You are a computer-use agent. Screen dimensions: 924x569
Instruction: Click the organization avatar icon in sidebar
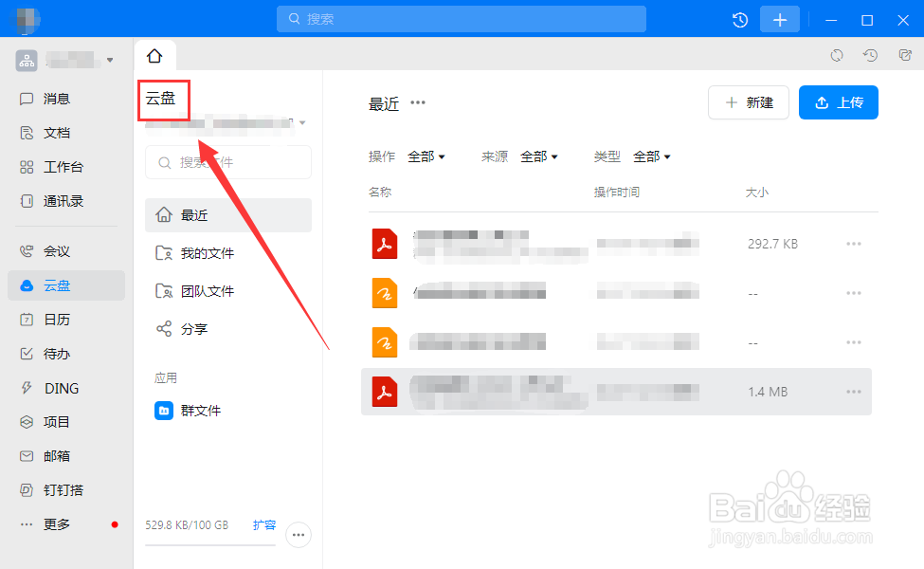pyautogui.click(x=27, y=60)
